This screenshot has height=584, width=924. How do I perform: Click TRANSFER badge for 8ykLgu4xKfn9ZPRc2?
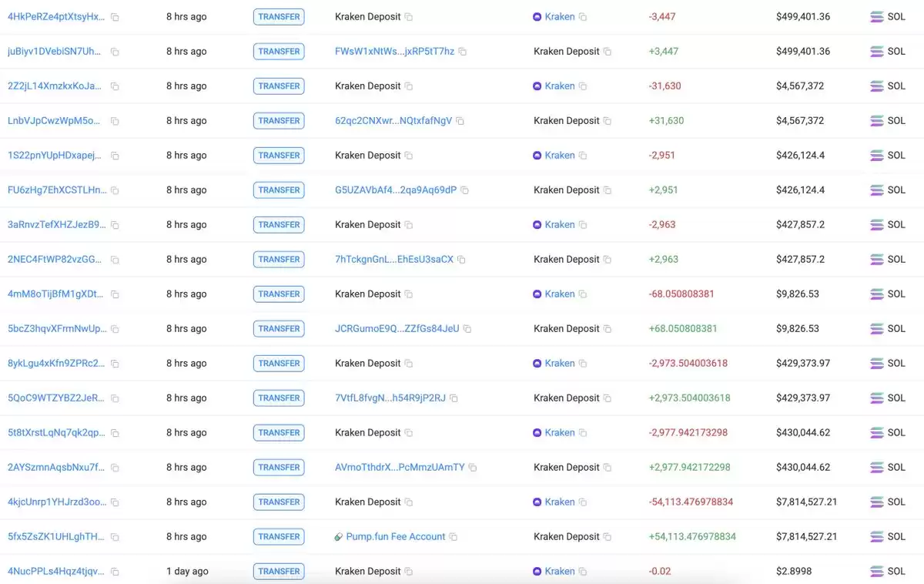(279, 364)
